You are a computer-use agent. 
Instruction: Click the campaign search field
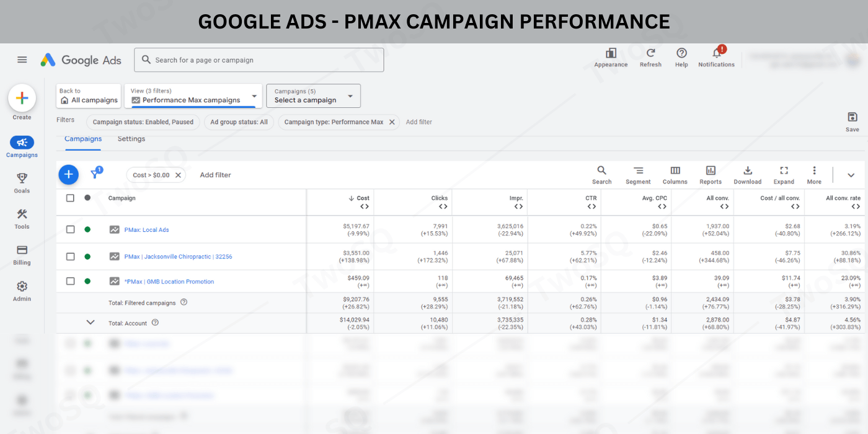259,60
